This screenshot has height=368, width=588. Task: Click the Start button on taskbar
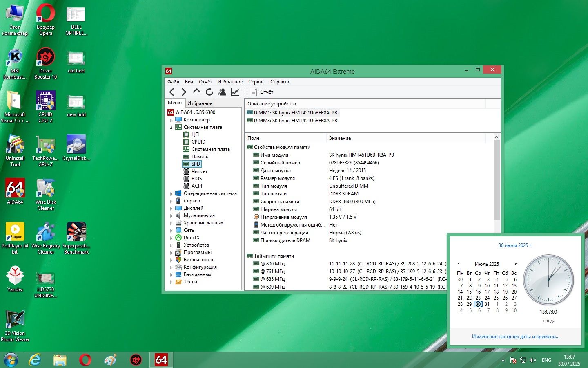pyautogui.click(x=11, y=360)
